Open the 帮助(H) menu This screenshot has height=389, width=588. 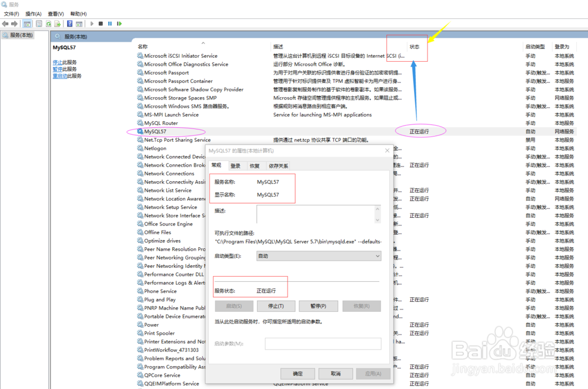(x=78, y=14)
